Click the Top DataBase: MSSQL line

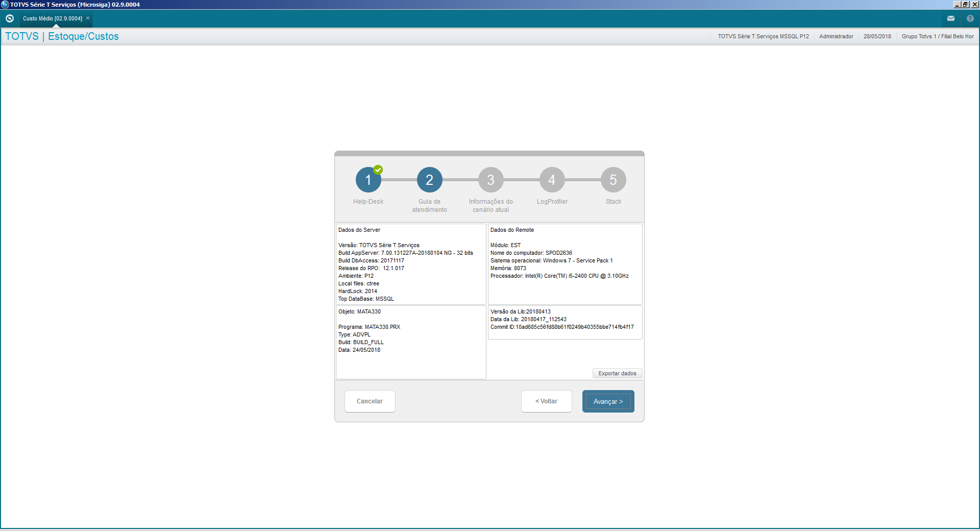pyautogui.click(x=366, y=299)
